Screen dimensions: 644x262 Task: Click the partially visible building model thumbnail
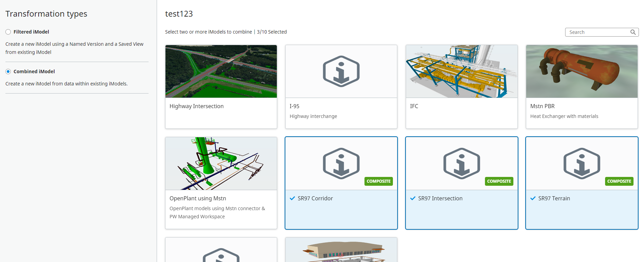click(x=341, y=250)
